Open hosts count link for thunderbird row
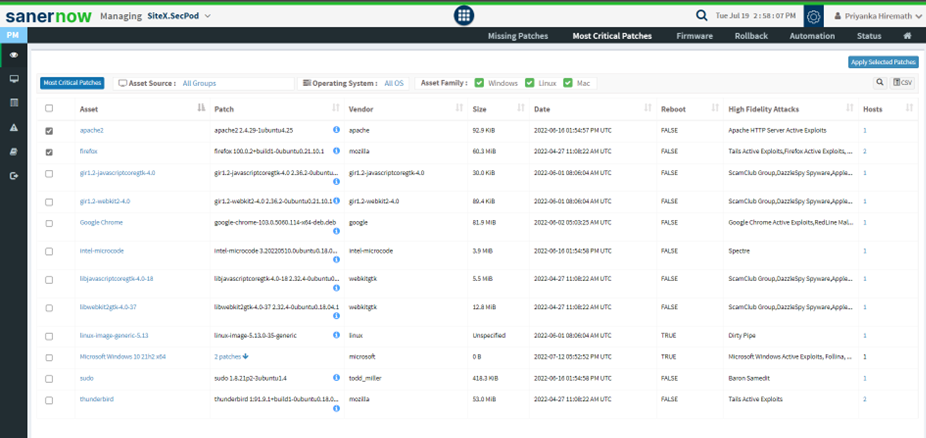The width and height of the screenshot is (926, 438). pos(865,399)
